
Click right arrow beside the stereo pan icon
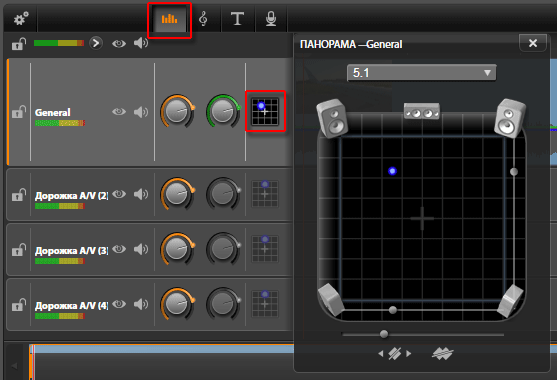tap(409, 354)
